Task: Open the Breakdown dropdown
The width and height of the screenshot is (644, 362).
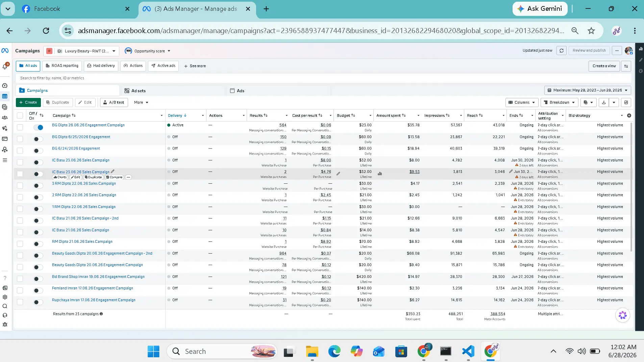Action: click(x=559, y=102)
